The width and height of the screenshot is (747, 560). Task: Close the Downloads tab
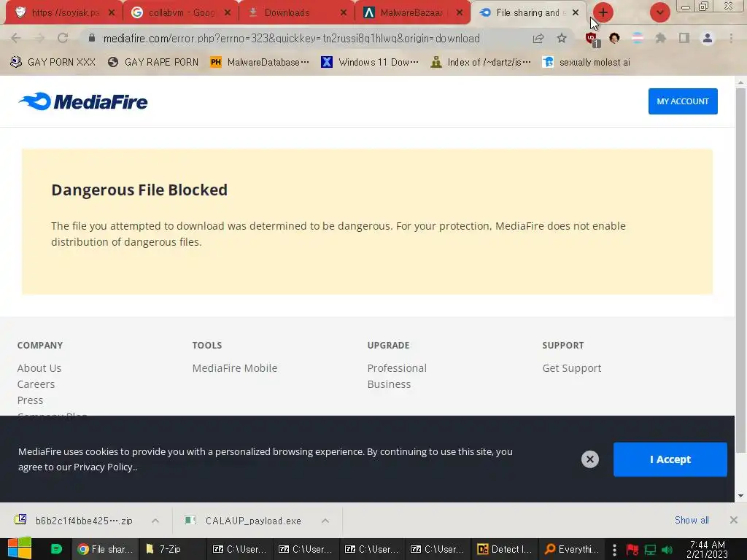344,13
